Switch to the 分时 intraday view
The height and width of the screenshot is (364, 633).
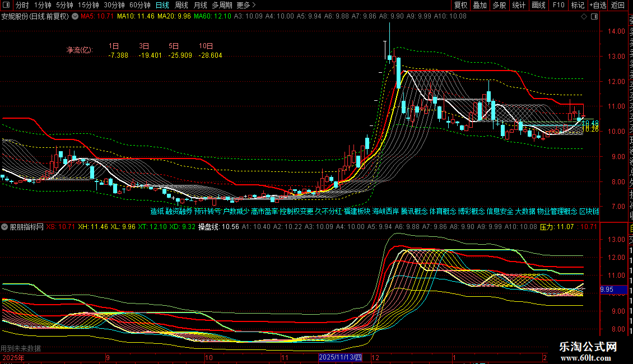22,5
